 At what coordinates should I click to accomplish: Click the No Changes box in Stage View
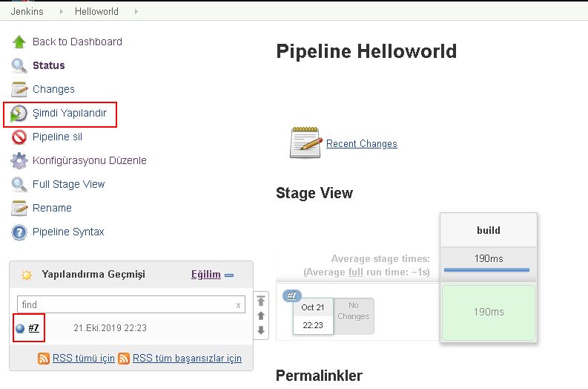click(354, 316)
